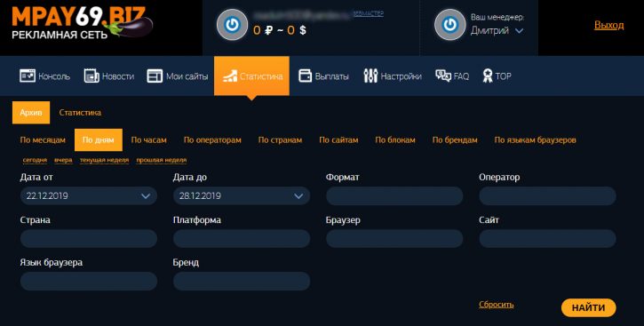Image resolution: width=644 pixels, height=326 pixels.
Task: Switch to the Архив tab
Action: (31, 113)
